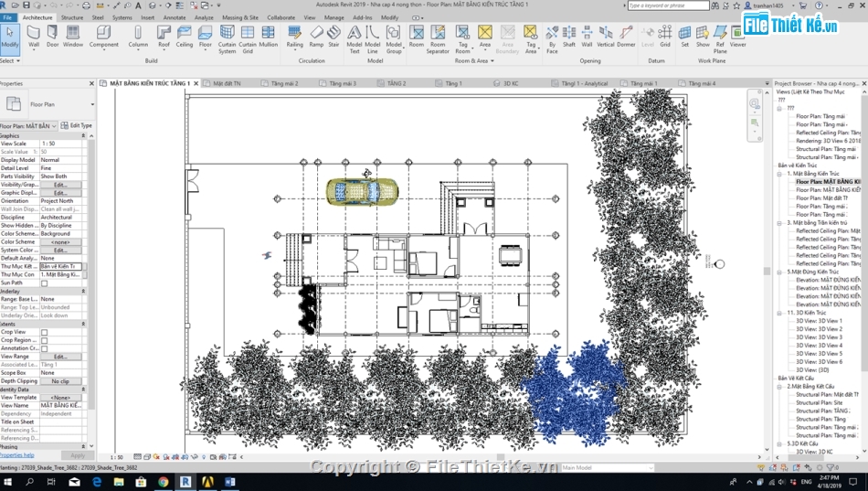Click Edit button for View Range
Image resolution: width=868 pixels, height=491 pixels.
click(x=60, y=357)
